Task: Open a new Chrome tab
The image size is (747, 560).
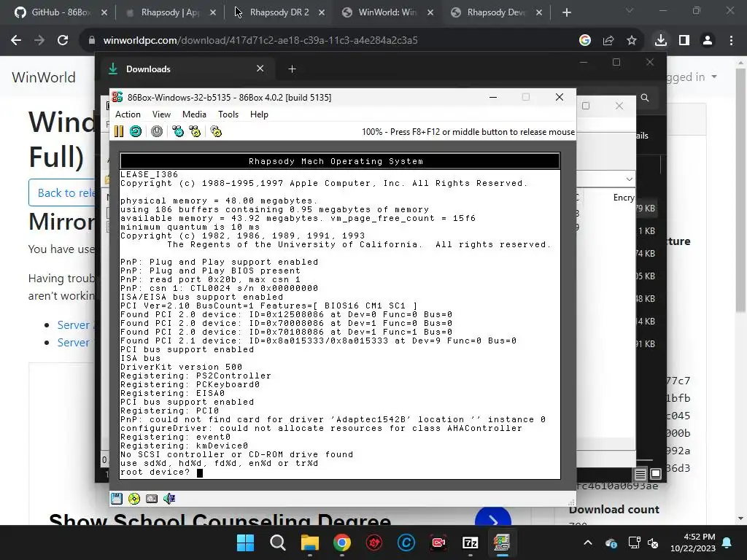Action: [x=566, y=12]
